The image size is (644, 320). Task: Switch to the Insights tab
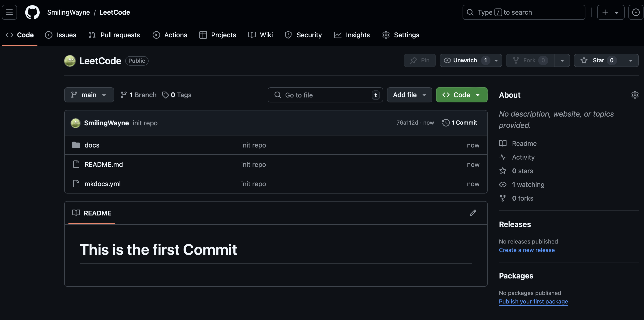pyautogui.click(x=352, y=35)
